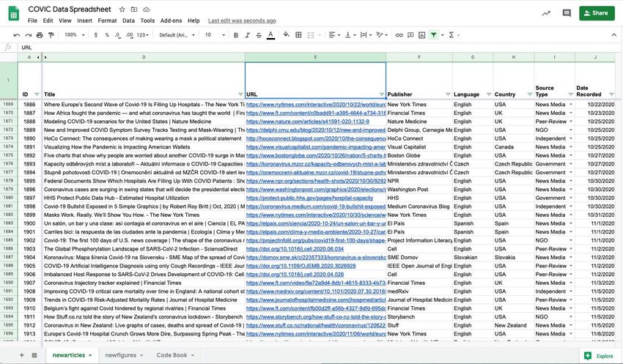Open comment history icon near Share
The image size is (623, 364).
(567, 13)
